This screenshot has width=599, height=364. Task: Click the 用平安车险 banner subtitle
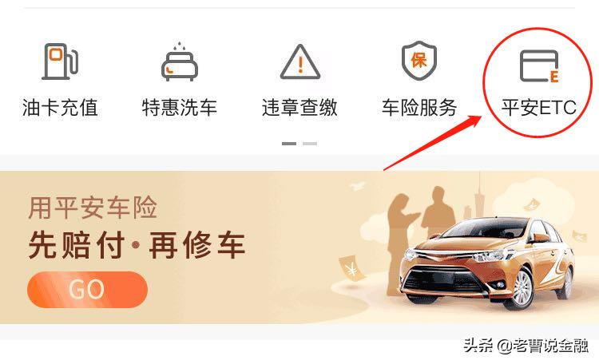[93, 208]
